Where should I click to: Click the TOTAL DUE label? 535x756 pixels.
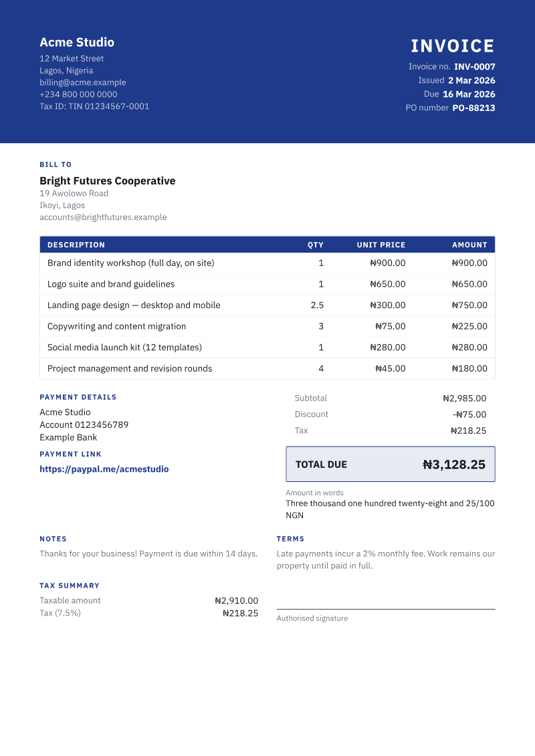click(321, 465)
